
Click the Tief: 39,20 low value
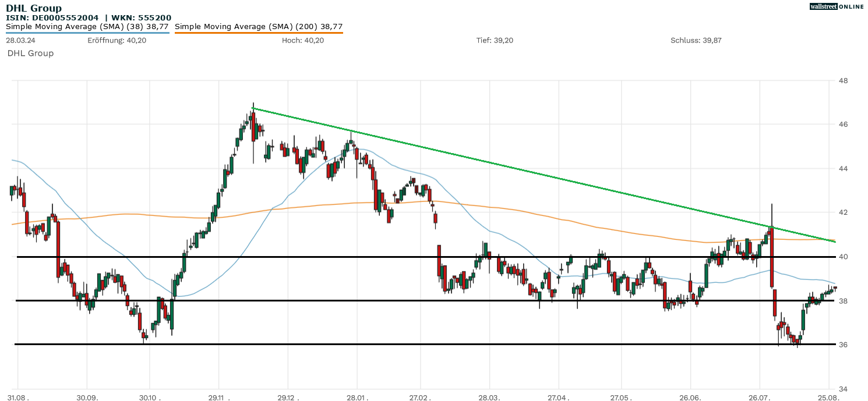495,40
